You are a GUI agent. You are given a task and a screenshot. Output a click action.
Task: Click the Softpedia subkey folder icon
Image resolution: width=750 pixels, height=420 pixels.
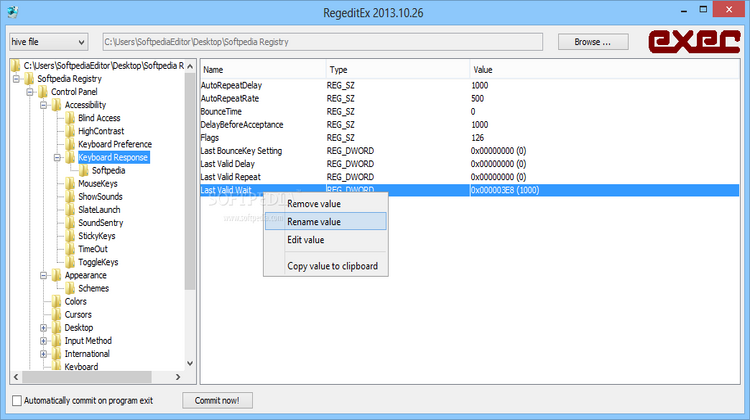coord(84,170)
